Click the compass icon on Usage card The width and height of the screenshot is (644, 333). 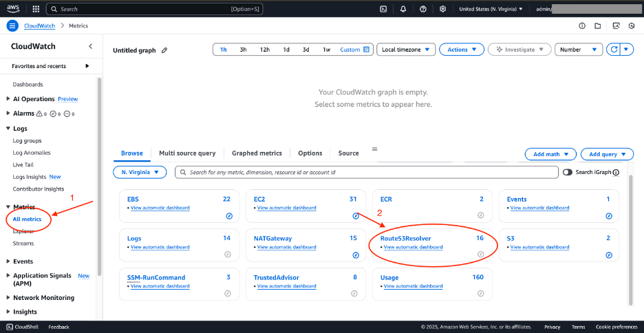point(481,294)
